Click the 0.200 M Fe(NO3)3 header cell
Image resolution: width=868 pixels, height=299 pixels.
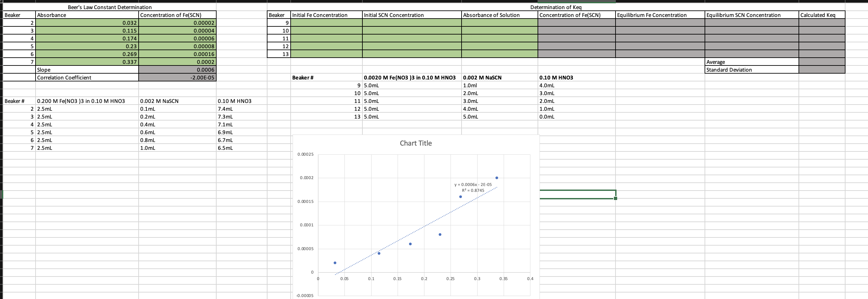pyautogui.click(x=87, y=101)
